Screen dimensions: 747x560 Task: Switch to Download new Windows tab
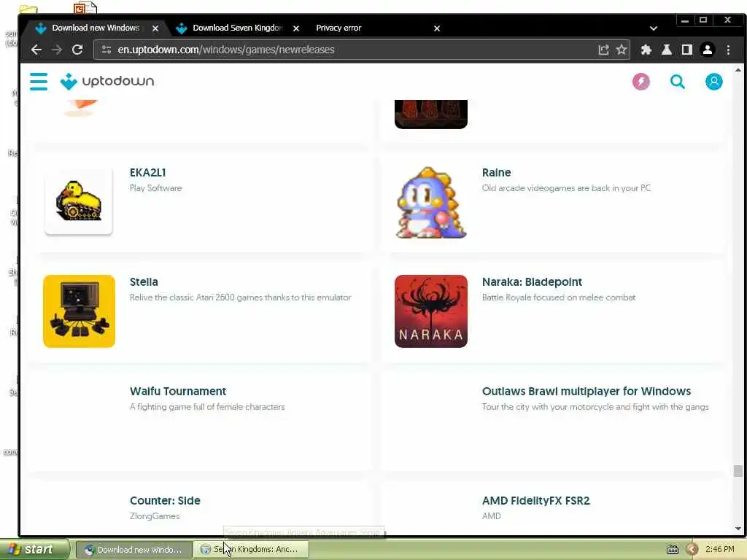coord(96,28)
